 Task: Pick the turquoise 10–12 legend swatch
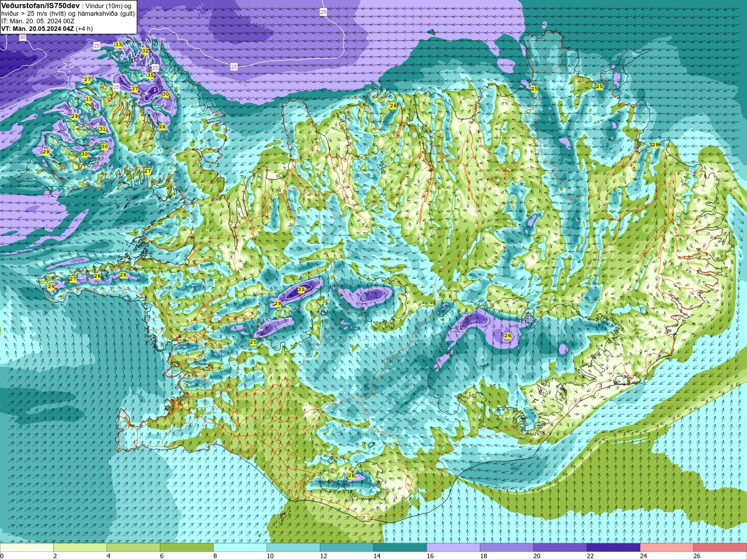[294, 548]
